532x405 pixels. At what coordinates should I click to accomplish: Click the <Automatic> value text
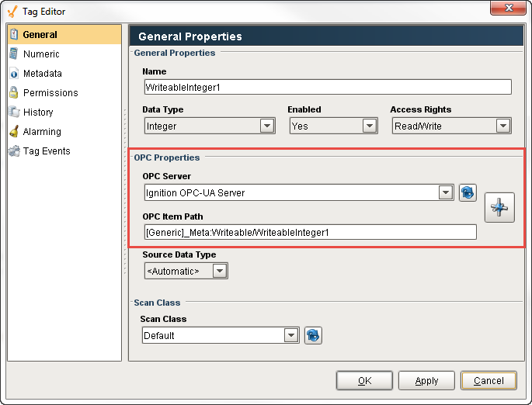173,271
